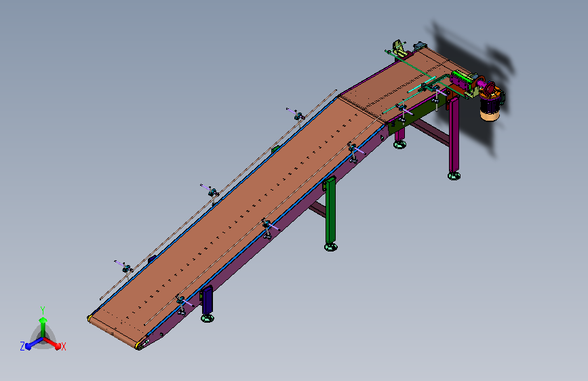Viewport: 588px width, 381px height.
Task: Select the inclined brown conveyor belt surface
Action: point(240,218)
